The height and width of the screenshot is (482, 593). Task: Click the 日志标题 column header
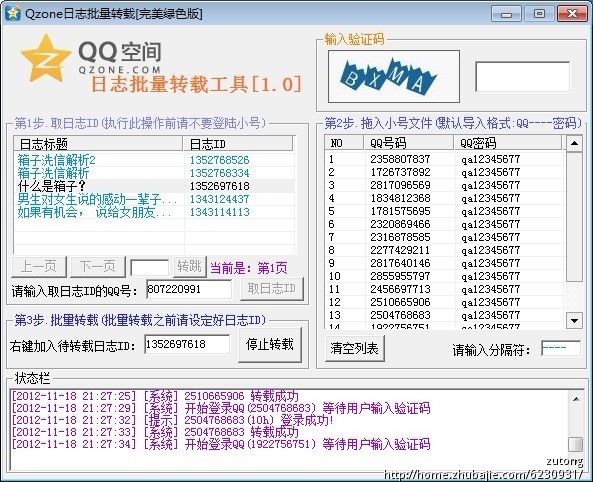point(98,144)
